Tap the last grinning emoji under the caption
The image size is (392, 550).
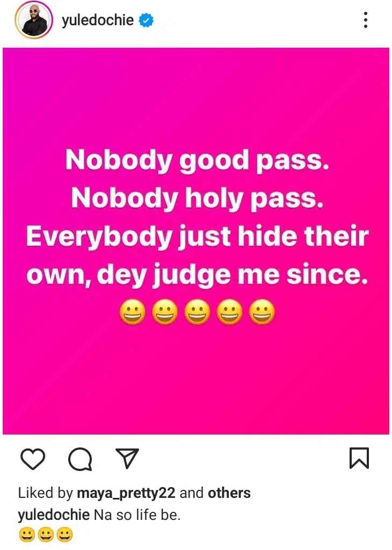pyautogui.click(x=64, y=535)
